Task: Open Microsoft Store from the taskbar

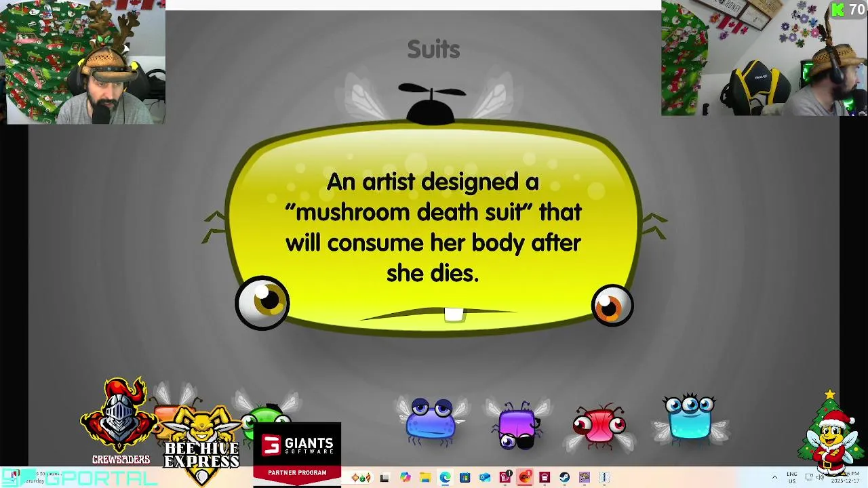Action: click(x=465, y=478)
